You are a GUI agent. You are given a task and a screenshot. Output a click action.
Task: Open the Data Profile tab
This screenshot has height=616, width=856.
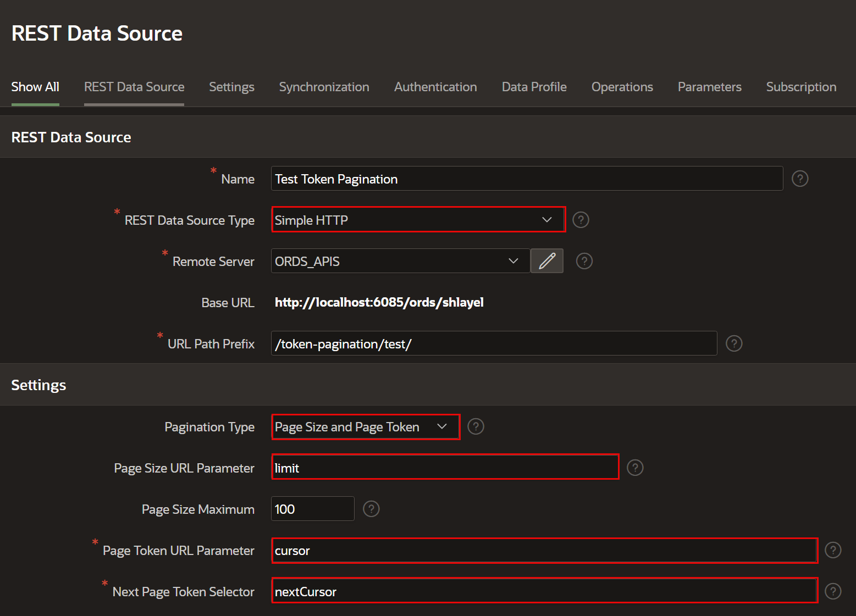(534, 87)
